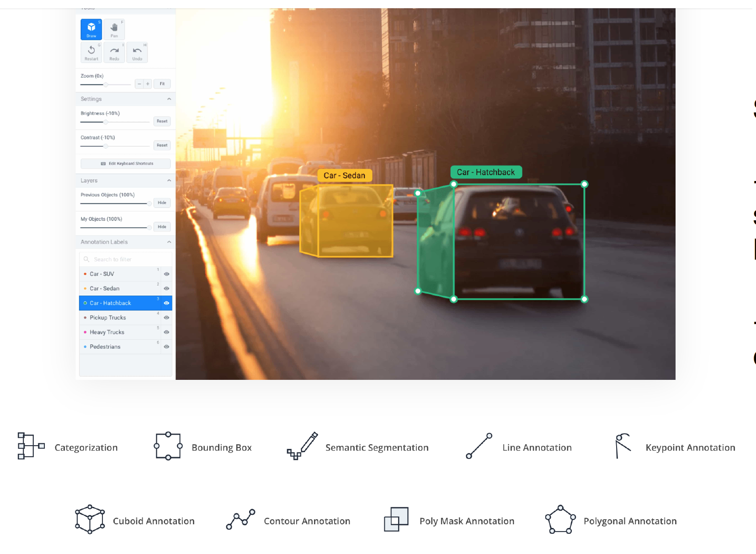Screen dimensions: 756x554
Task: Hide the Pickup Trucks label with eye icon
Action: 166,318
